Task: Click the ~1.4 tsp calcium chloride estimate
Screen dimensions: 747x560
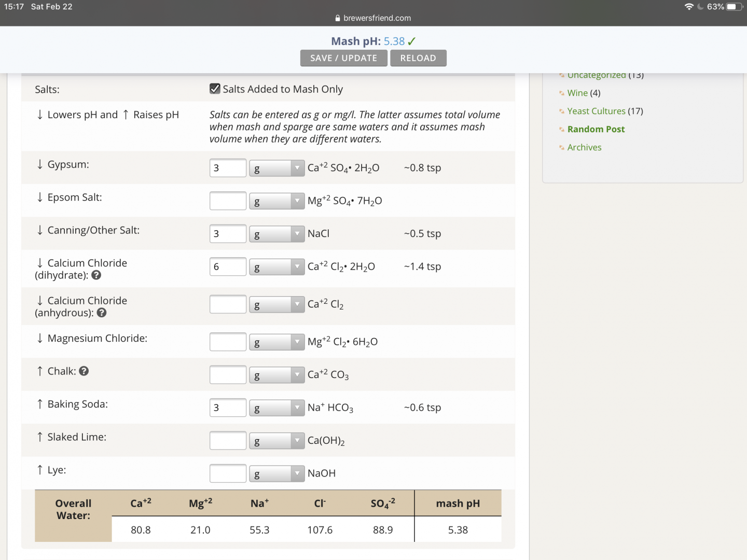Action: (x=423, y=267)
